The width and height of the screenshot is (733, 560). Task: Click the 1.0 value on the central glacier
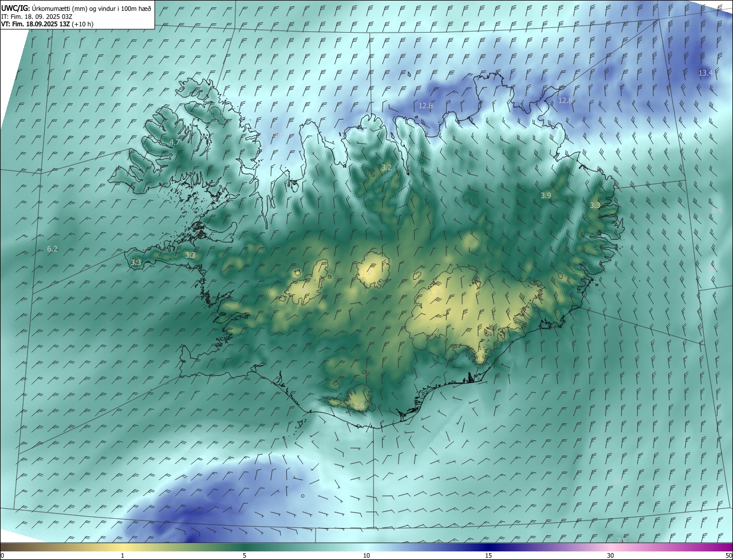point(366,273)
